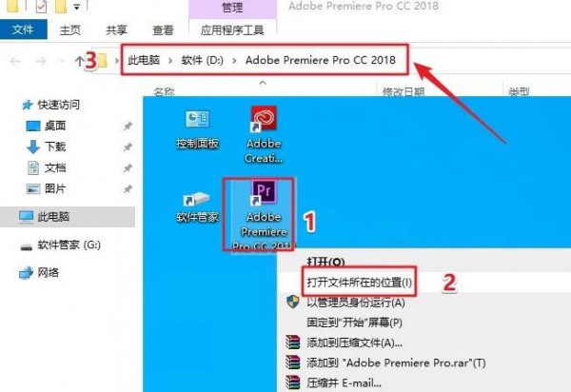Go back using the left arrow button

pos(15,61)
